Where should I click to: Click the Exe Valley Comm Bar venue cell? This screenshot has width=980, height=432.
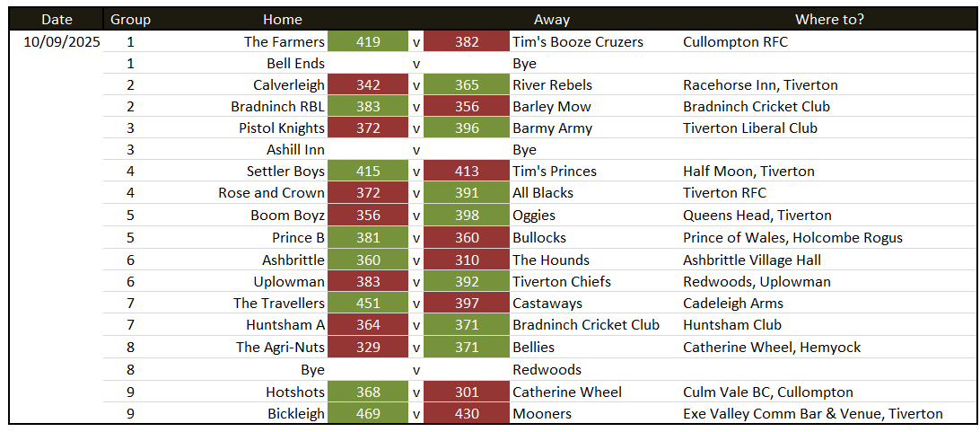[x=812, y=414]
